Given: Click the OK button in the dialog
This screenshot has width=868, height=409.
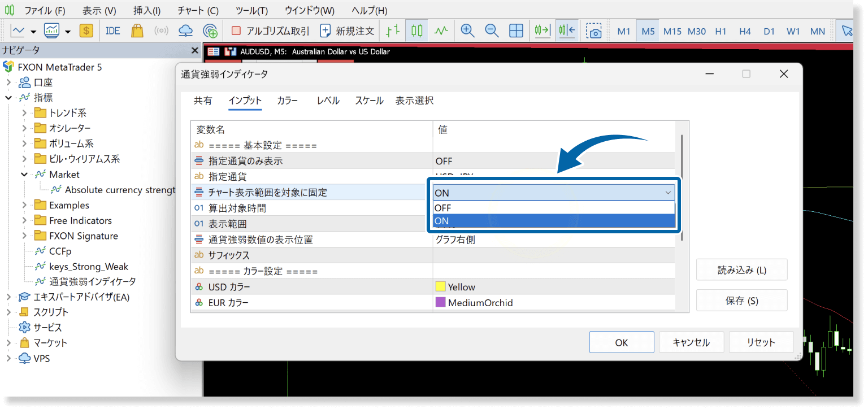Looking at the screenshot, I should tap(622, 342).
